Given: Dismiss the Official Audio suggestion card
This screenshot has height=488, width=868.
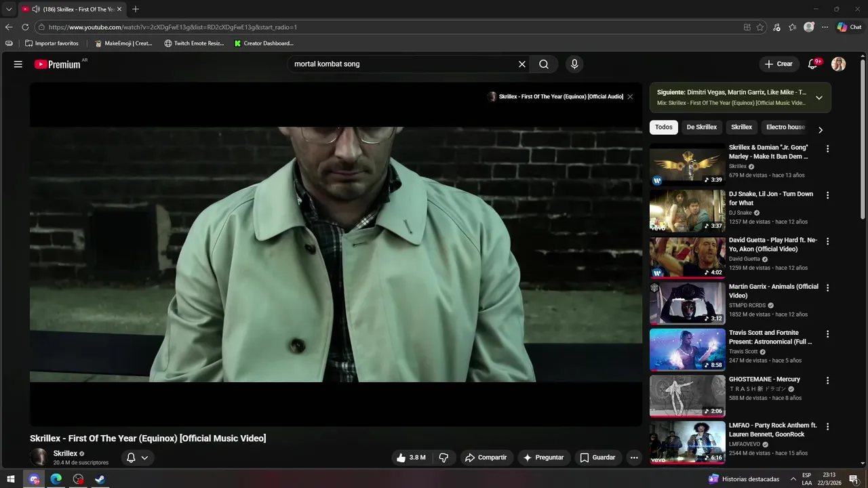Looking at the screenshot, I should tap(630, 97).
